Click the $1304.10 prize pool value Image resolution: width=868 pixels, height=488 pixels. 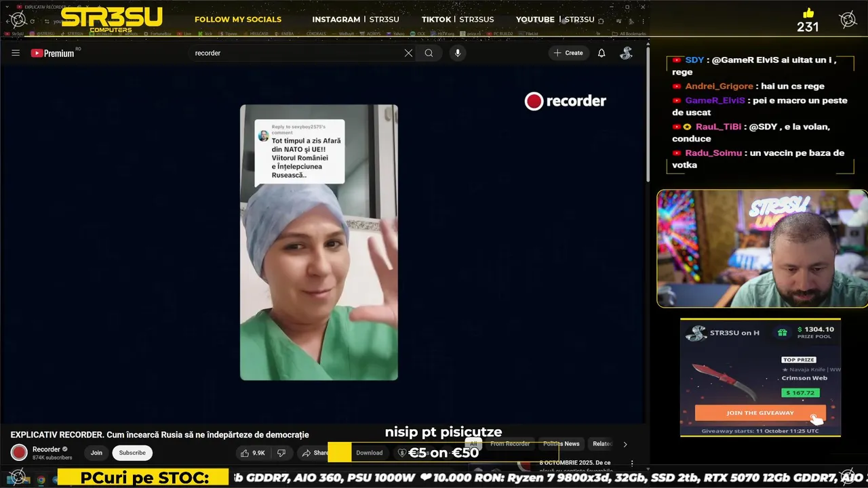816,329
